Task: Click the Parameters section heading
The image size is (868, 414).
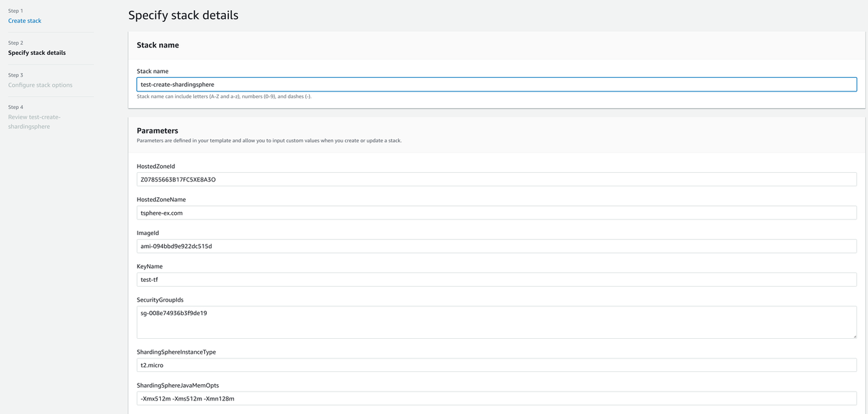Action: coord(157,131)
